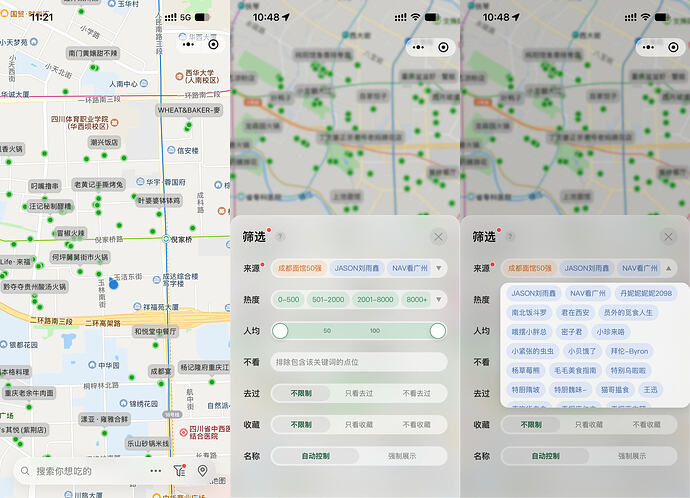Tap the 乐山砂锅米线 restaurant label
Viewport: 690px width, 498px height.
(148, 443)
